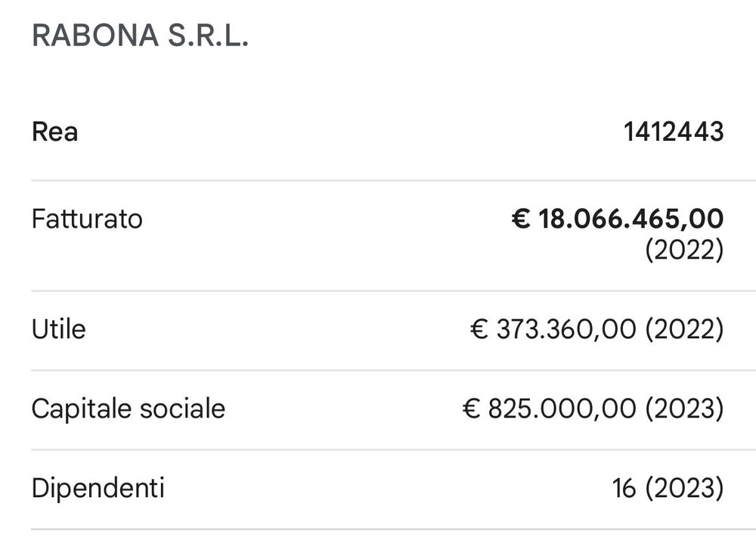This screenshot has height=547, width=756.
Task: Click the RABONA S.R.L. company heading
Action: 140,36
